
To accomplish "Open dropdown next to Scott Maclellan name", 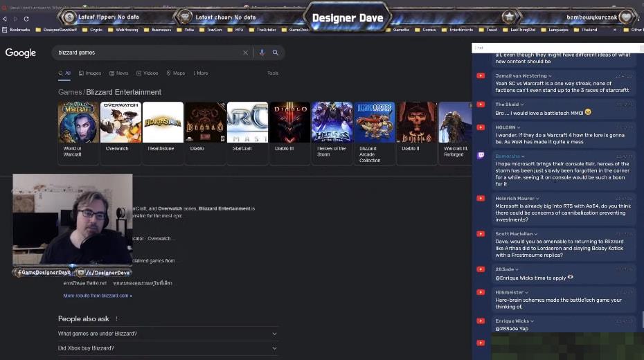I will 535,234.
